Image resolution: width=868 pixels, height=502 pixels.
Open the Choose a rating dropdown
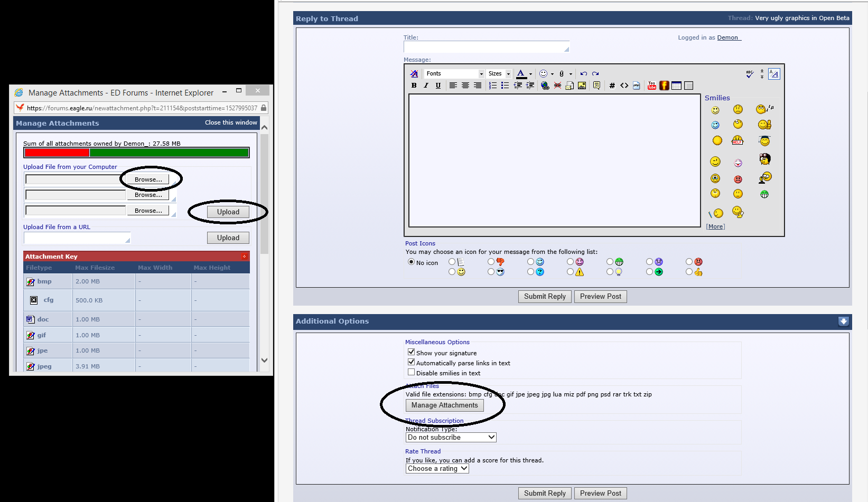(x=437, y=468)
